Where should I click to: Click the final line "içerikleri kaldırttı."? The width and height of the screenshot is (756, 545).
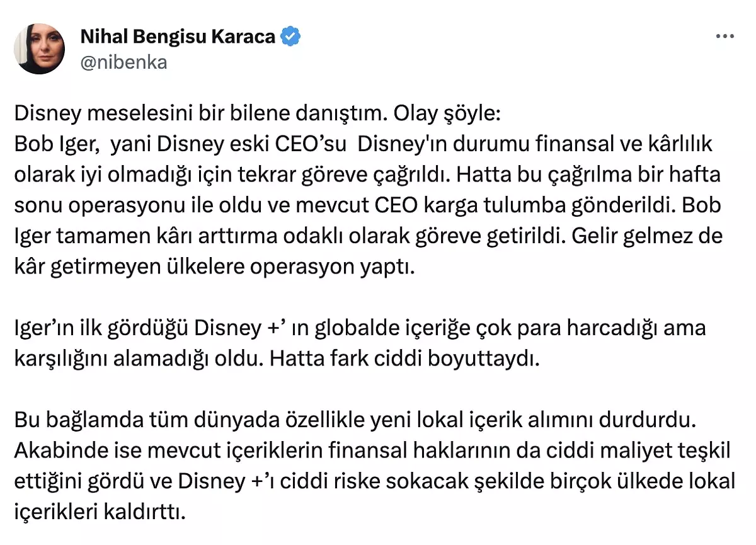[100, 511]
